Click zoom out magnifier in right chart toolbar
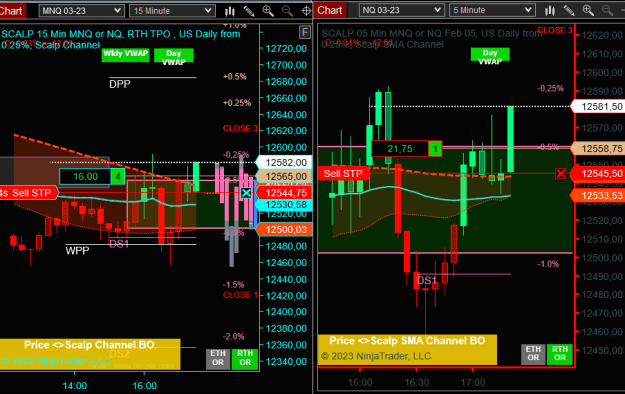The image size is (625, 394). coord(607,10)
